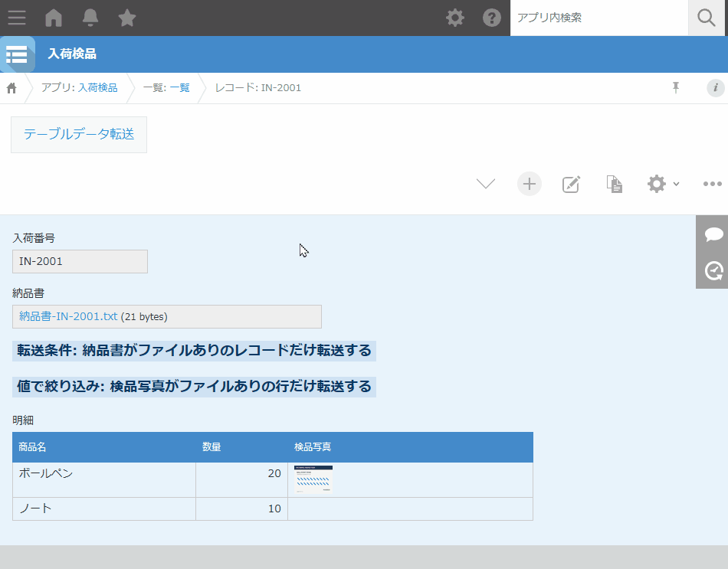Click the レコード: IN-2001 breadcrumb text
The width and height of the screenshot is (728, 569).
pos(257,88)
